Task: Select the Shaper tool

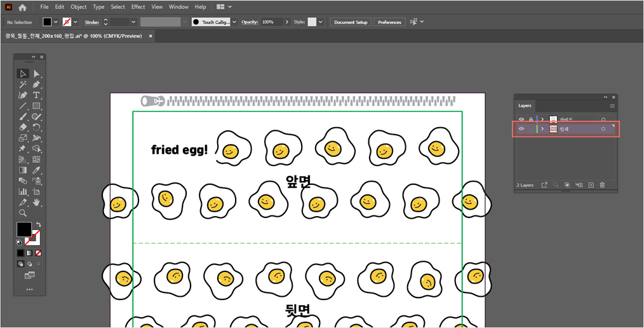Action: 37,117
